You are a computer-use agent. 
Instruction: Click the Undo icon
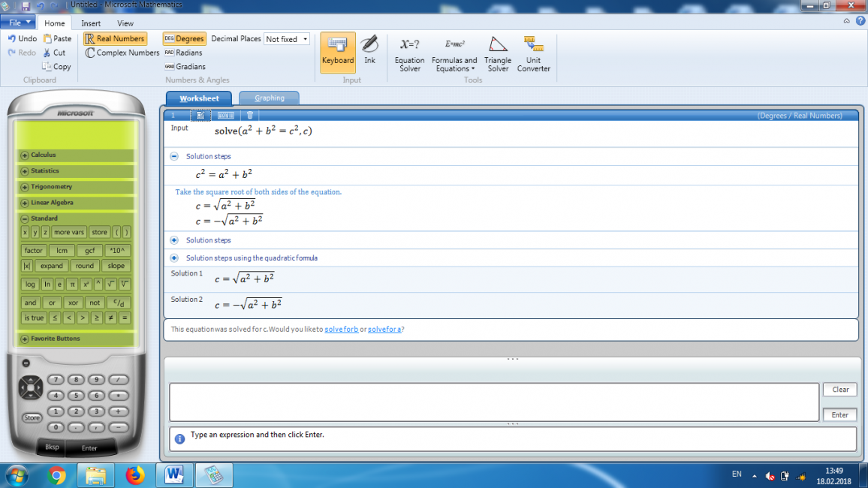[12, 39]
